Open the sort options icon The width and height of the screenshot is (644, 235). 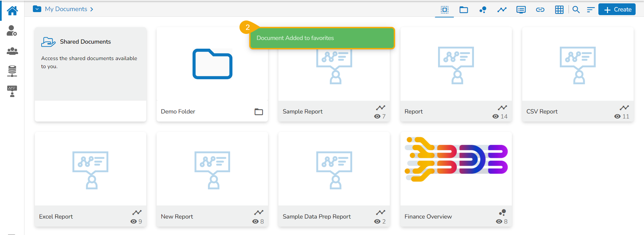pos(591,10)
